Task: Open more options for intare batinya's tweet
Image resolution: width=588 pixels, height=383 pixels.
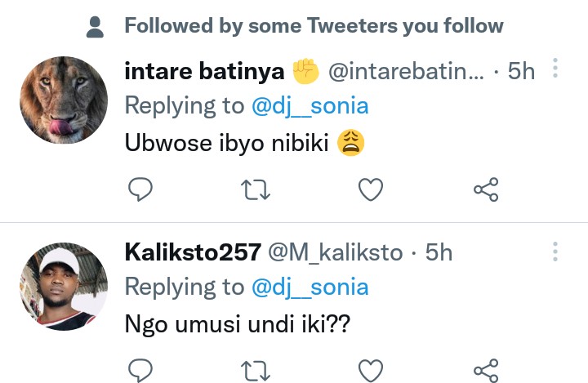Action: coord(555,69)
